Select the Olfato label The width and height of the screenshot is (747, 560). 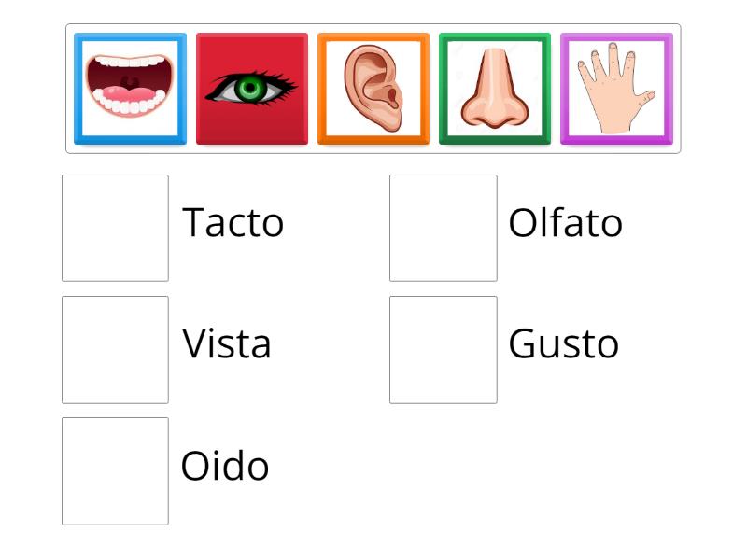(x=564, y=222)
